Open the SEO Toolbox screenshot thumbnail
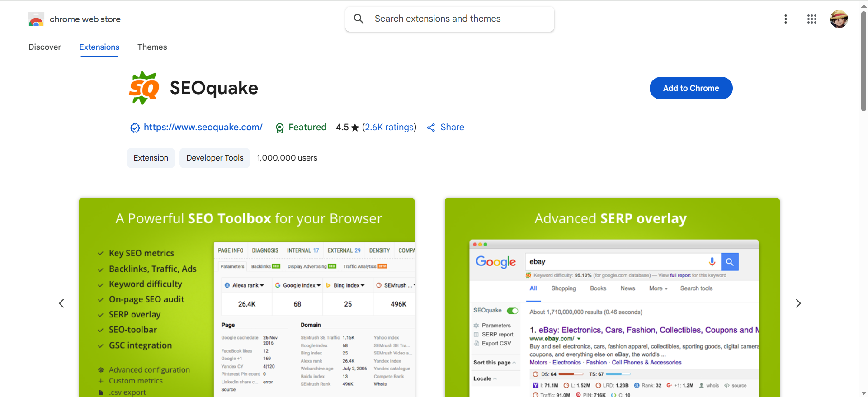Screen dimensions: 868x397 point(247,297)
